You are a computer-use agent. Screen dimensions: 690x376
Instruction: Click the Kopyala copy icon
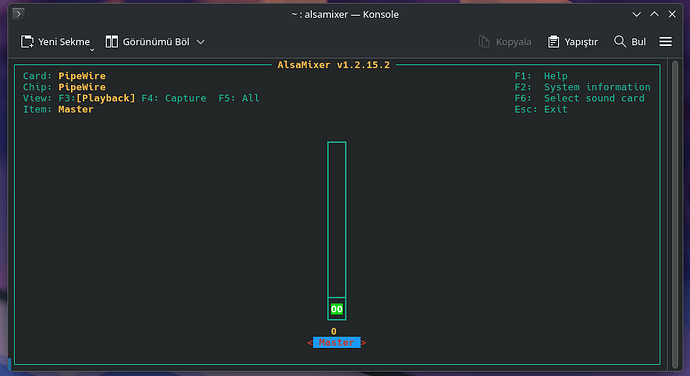tap(484, 42)
